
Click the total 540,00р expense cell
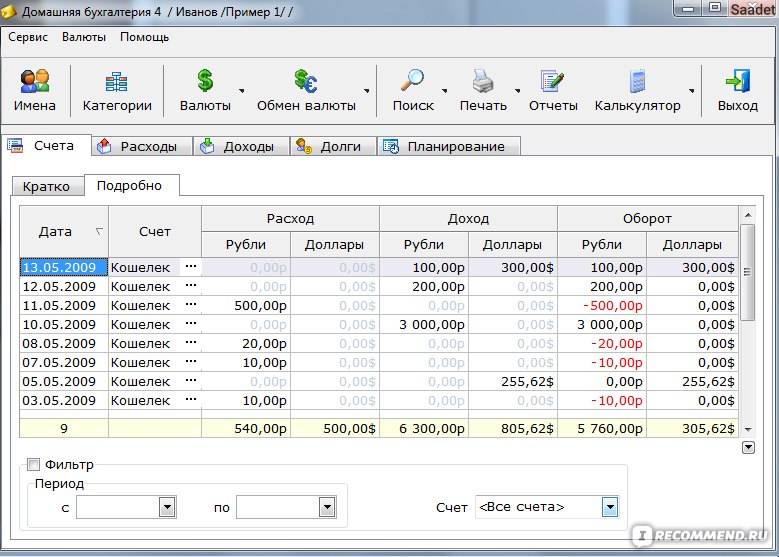pos(245,428)
